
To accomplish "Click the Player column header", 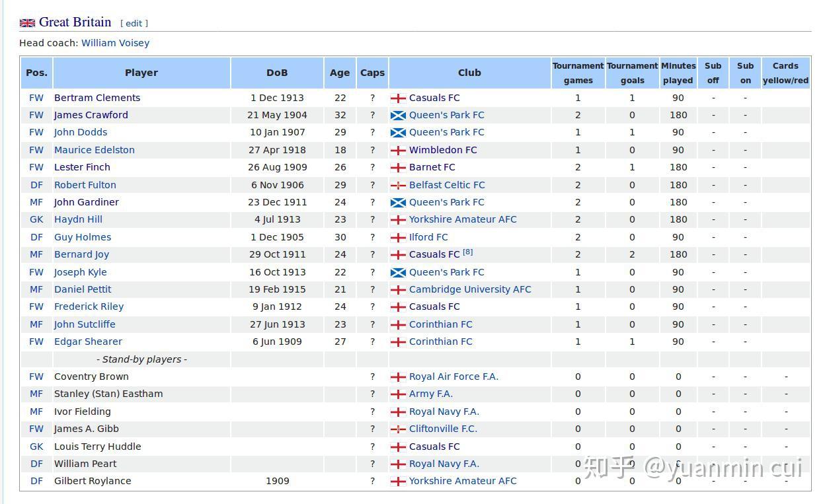I will 141,73.
